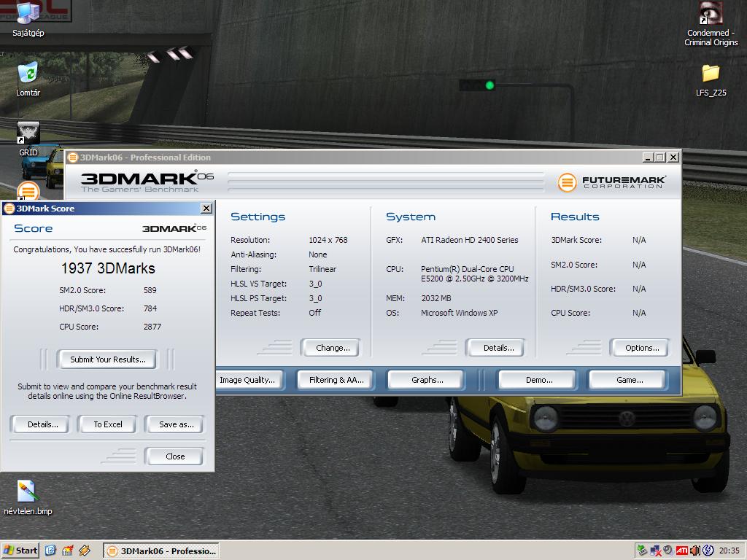This screenshot has height=560, width=747.
Task: Open the Sajátgép desktop icon
Action: point(28,18)
